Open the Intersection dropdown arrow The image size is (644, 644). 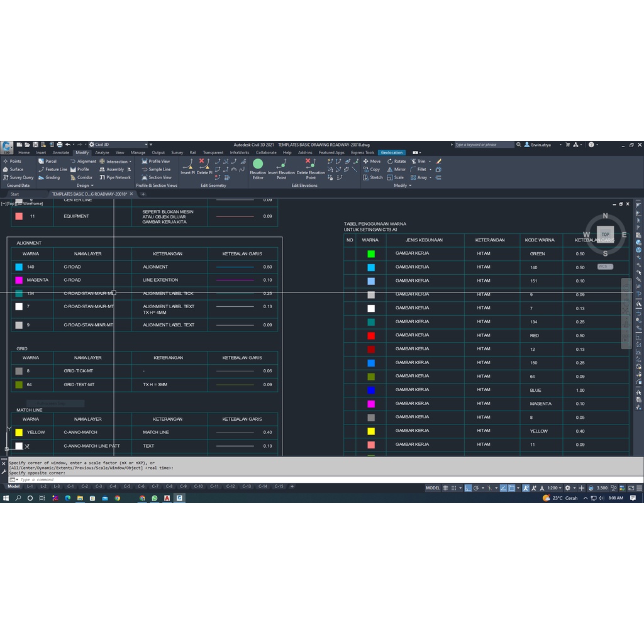coord(130,162)
